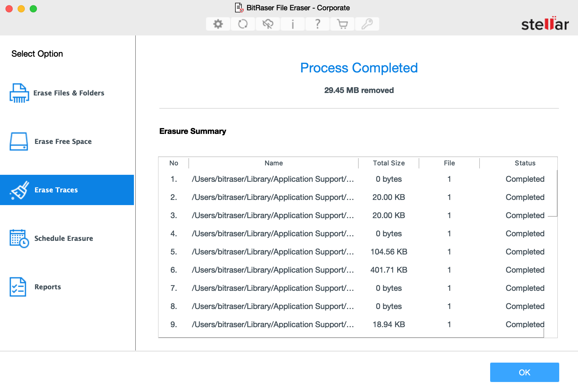Click row 8's Completed status

tap(525, 306)
